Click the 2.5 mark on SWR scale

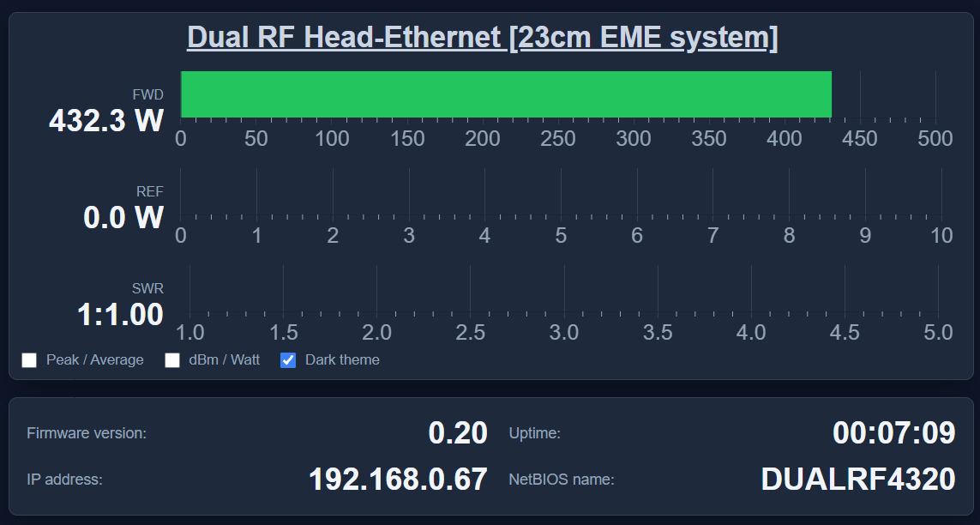pos(470,333)
